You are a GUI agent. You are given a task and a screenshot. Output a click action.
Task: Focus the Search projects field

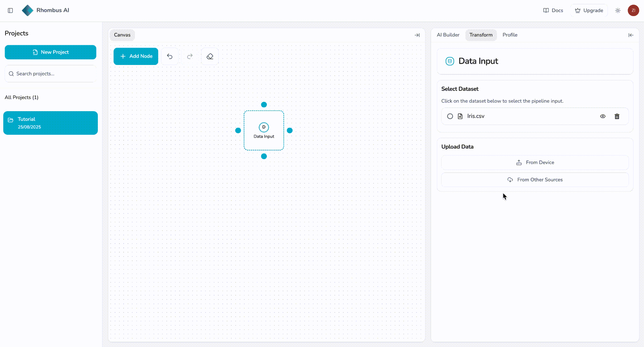[x=53, y=74]
